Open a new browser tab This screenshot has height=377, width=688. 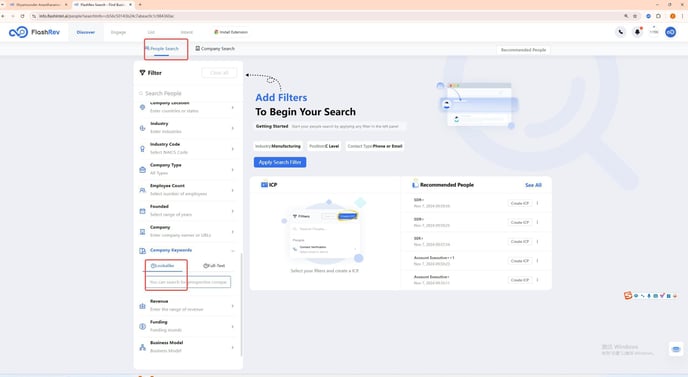pyautogui.click(x=140, y=4)
